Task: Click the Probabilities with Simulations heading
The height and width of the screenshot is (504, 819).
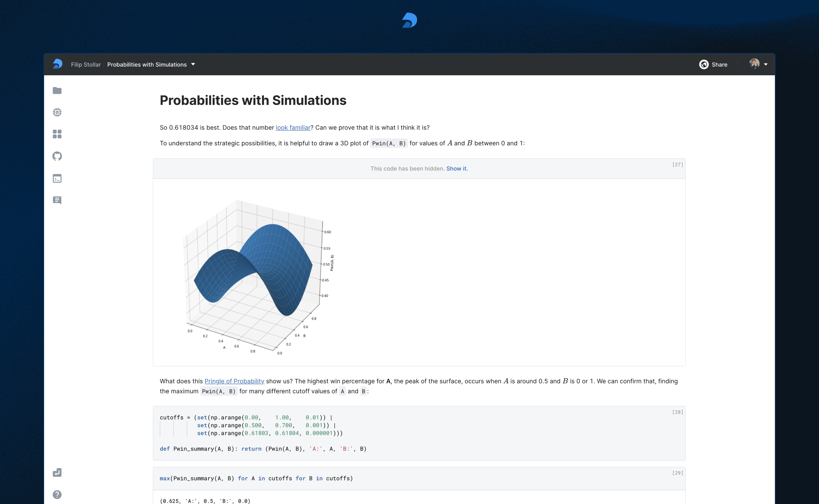Action: tap(253, 100)
